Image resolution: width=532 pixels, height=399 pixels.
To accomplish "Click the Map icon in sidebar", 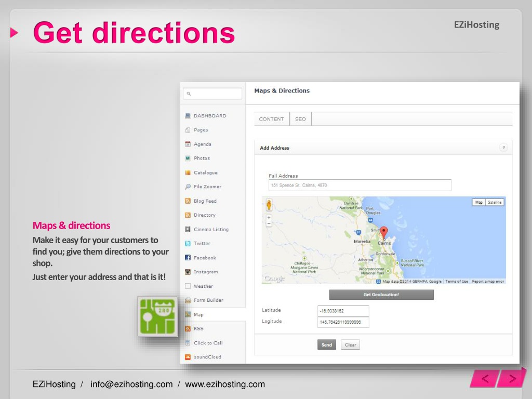I will click(188, 314).
